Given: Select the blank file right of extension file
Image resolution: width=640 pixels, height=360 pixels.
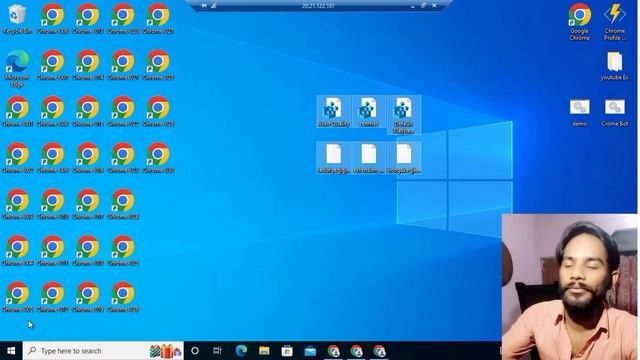Looking at the screenshot, I should click(404, 158).
